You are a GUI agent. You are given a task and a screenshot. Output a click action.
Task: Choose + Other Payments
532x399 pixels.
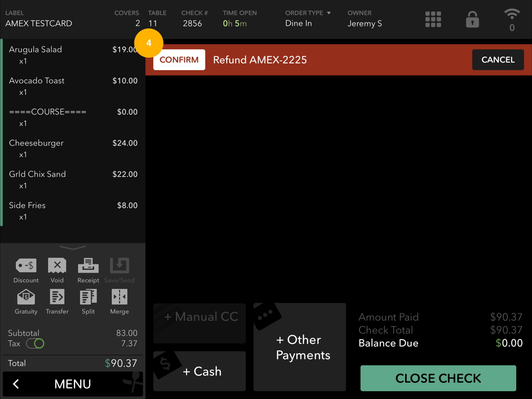[x=299, y=347]
